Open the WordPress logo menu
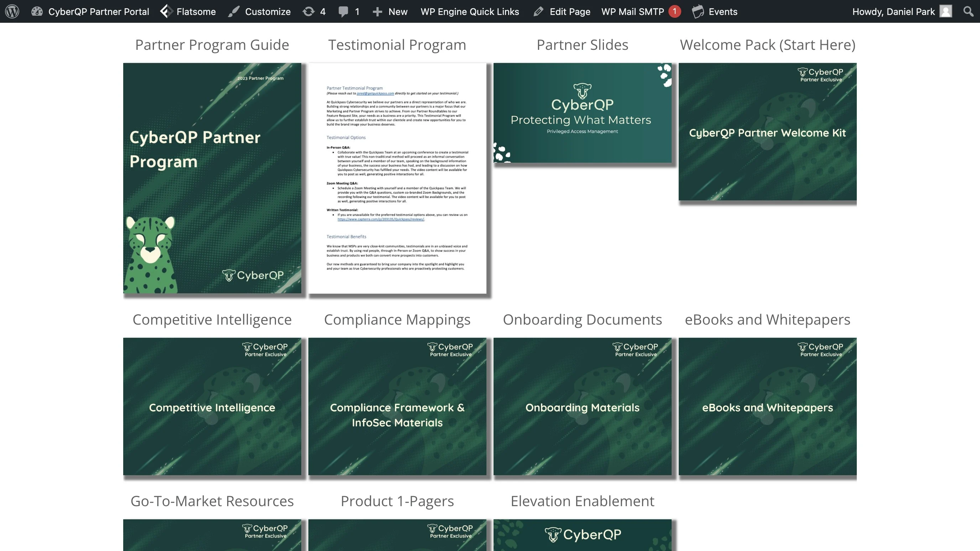The width and height of the screenshot is (980, 551). (x=12, y=11)
